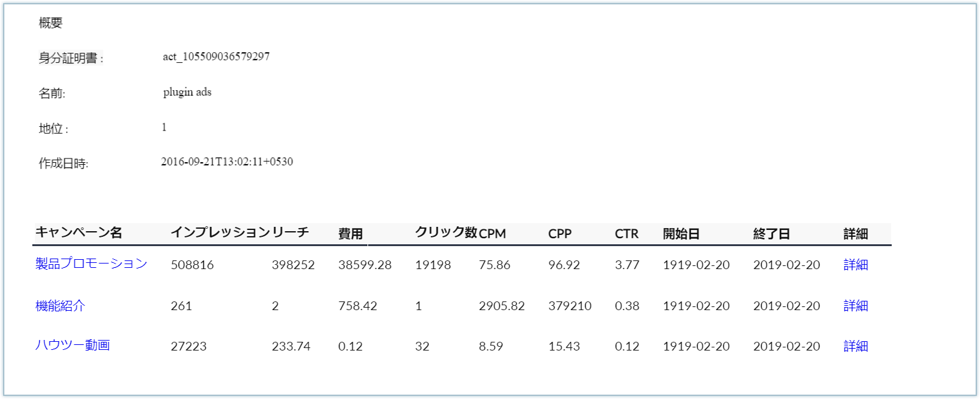Click 詳細 link for ハウツー動画 row
The height and width of the screenshot is (399, 980).
856,346
